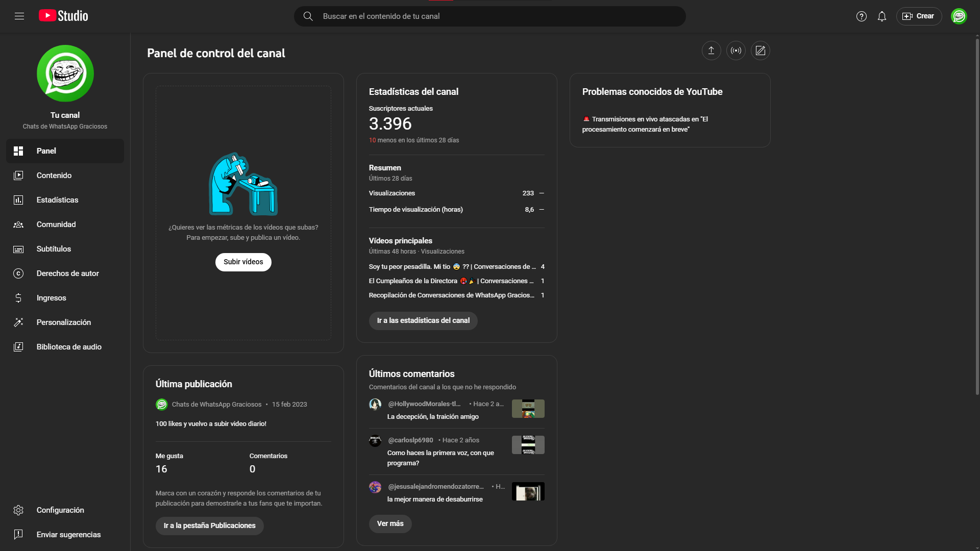The image size is (980, 551).
Task: Click the Comunidad people icon
Action: [18, 224]
